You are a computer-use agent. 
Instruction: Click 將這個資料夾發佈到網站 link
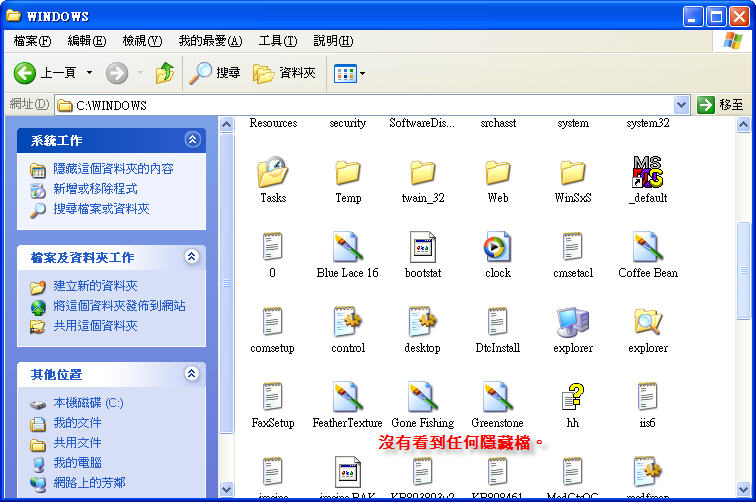pyautogui.click(x=120, y=306)
